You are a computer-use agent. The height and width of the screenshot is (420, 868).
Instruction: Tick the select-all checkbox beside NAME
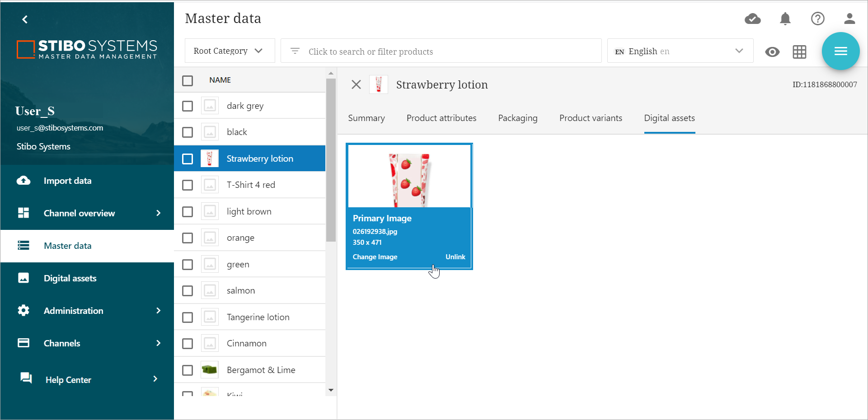point(188,80)
